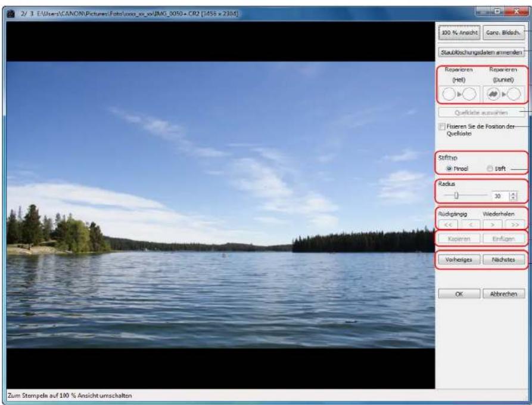Redo all steps with >> button
The width and height of the screenshot is (532, 405).
515,225
